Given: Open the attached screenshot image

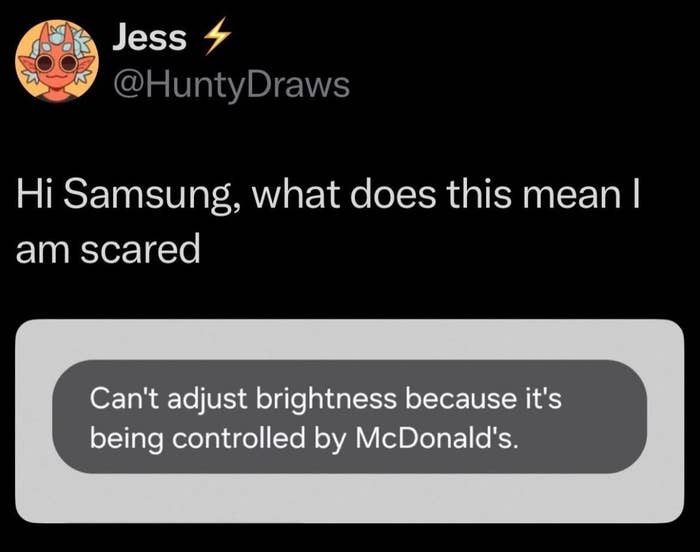Looking at the screenshot, I should tap(350, 421).
